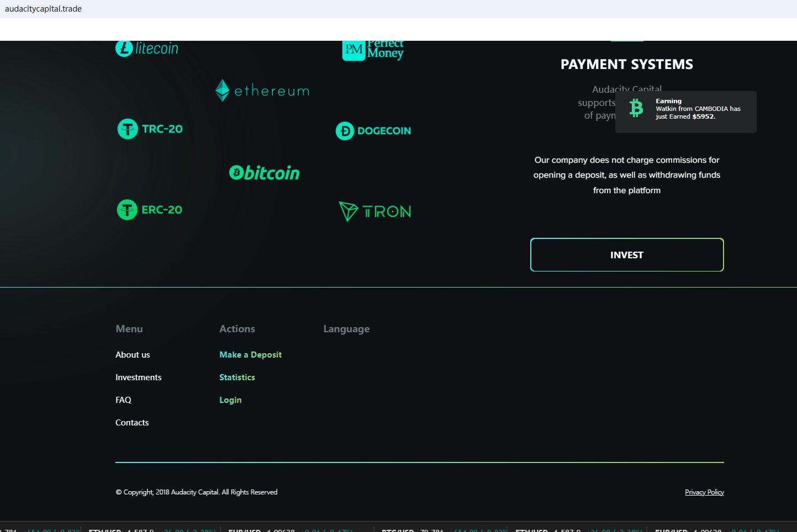Screen dimensions: 797x532
Task: Click the Menu footer column heading
Action: [x=129, y=329]
